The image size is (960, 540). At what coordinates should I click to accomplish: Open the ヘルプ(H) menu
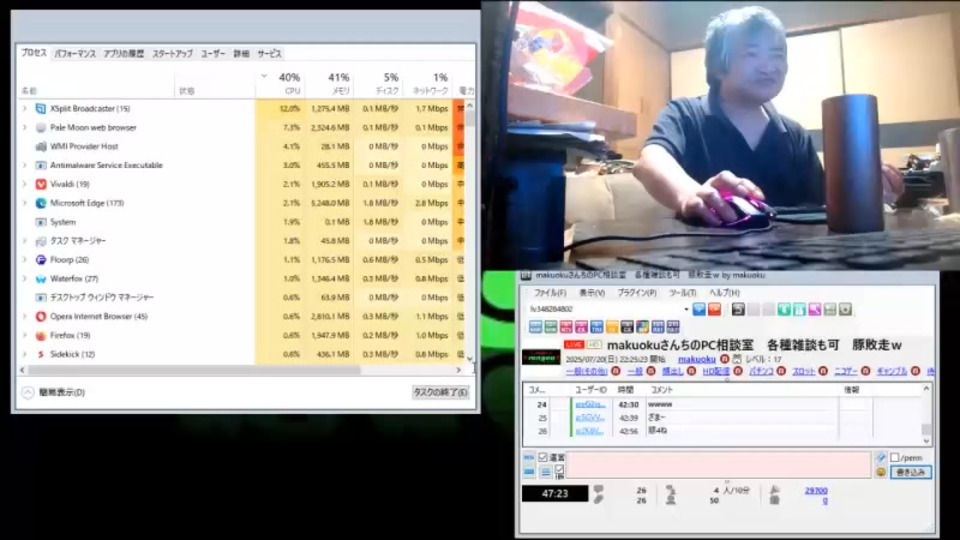724,293
